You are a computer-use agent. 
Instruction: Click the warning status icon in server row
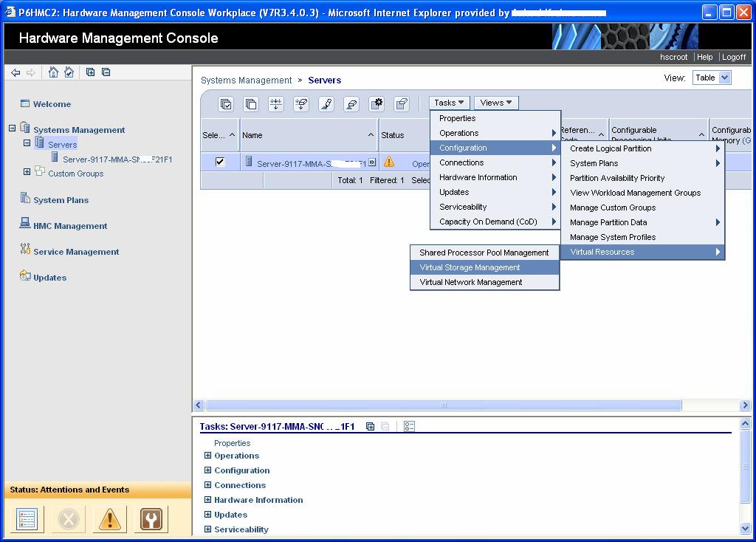click(x=389, y=162)
